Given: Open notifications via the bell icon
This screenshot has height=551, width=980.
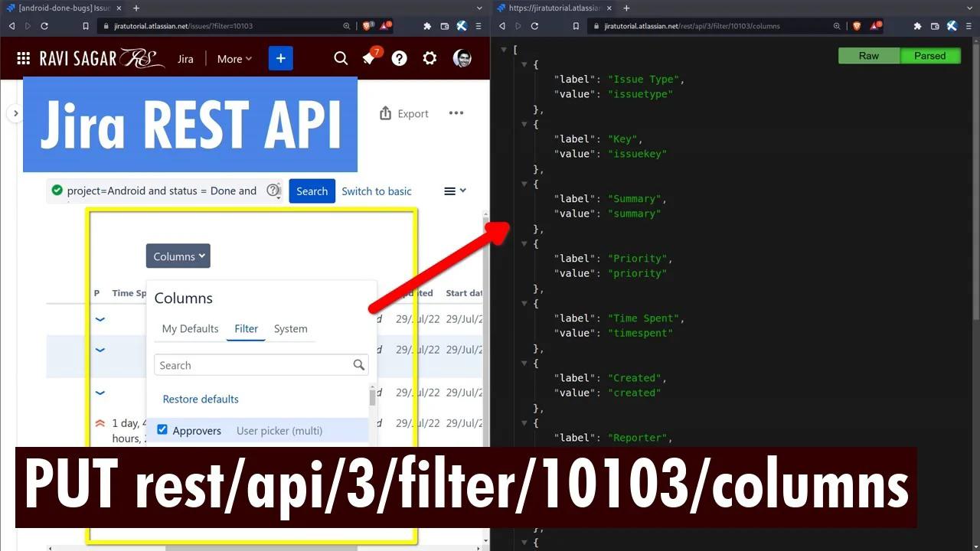Looking at the screenshot, I should tap(369, 58).
